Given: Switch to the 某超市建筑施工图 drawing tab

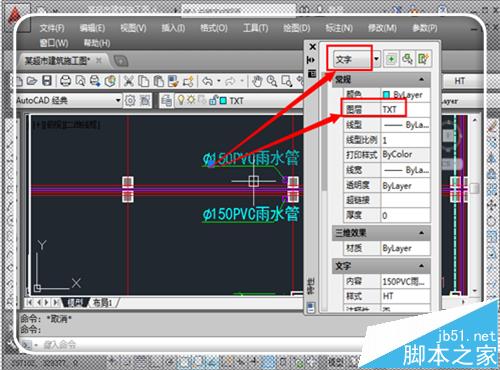Looking at the screenshot, I should (57, 61).
